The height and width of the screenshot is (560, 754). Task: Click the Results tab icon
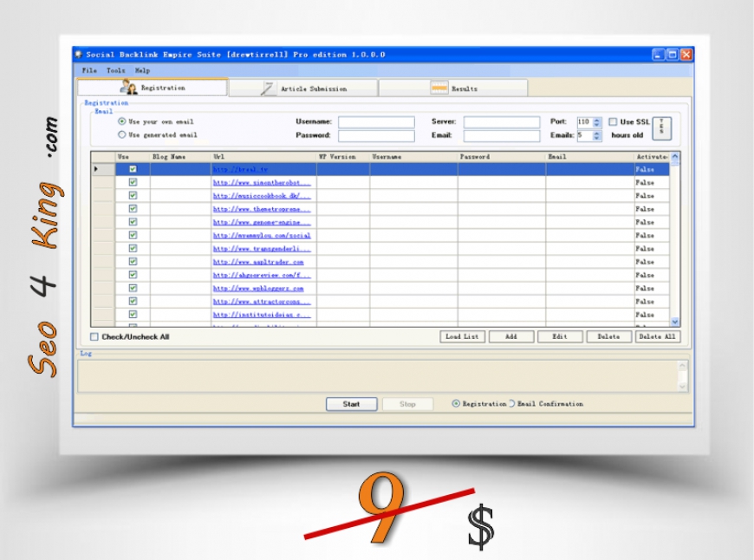click(x=439, y=88)
